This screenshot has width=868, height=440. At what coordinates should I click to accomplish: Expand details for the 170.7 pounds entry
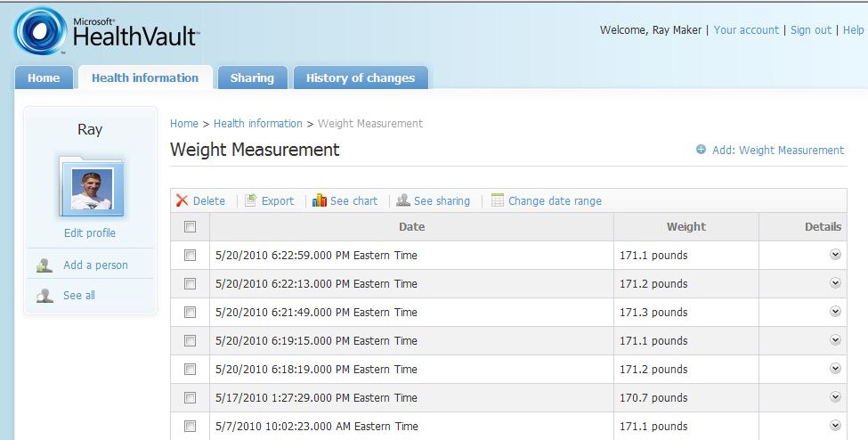[835, 396]
